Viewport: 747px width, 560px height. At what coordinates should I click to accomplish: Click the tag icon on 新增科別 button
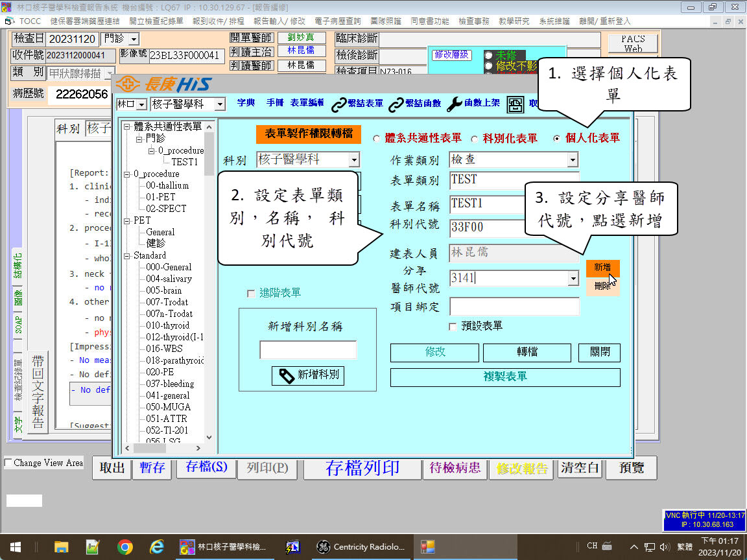[x=286, y=375]
